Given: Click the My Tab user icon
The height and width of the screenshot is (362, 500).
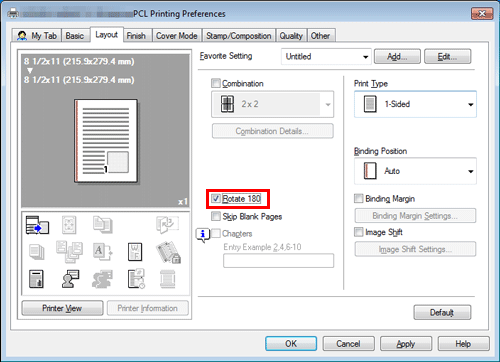Looking at the screenshot, I should [x=22, y=36].
